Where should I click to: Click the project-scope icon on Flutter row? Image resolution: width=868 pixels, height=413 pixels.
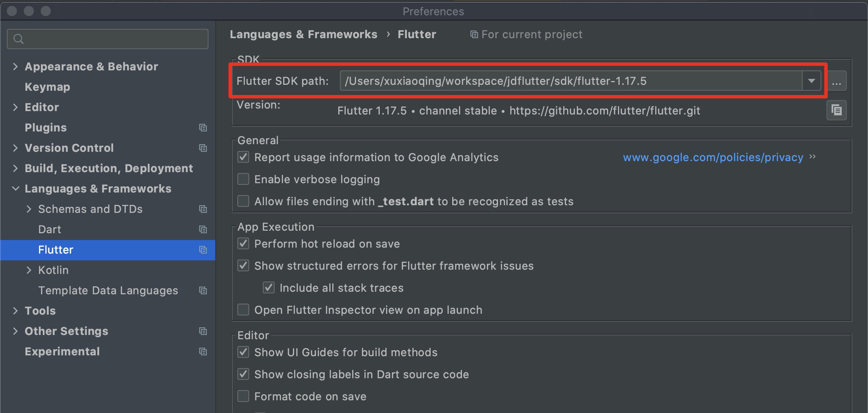[x=203, y=250]
